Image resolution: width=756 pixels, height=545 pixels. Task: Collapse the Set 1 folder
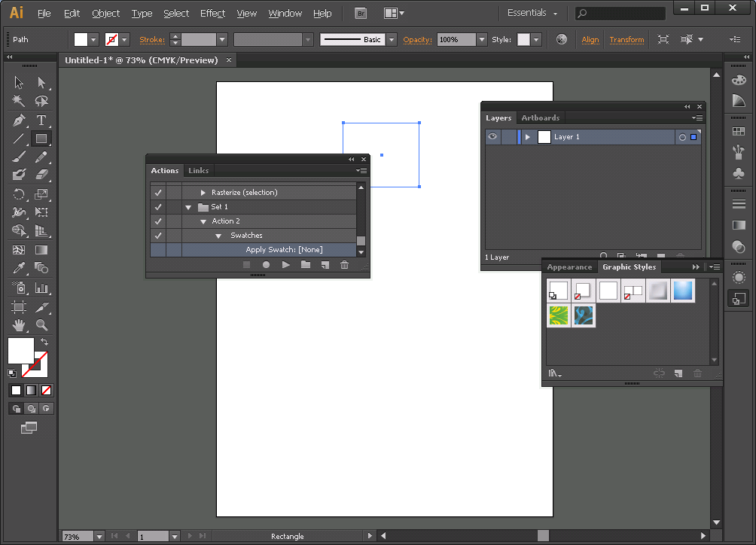(x=188, y=207)
